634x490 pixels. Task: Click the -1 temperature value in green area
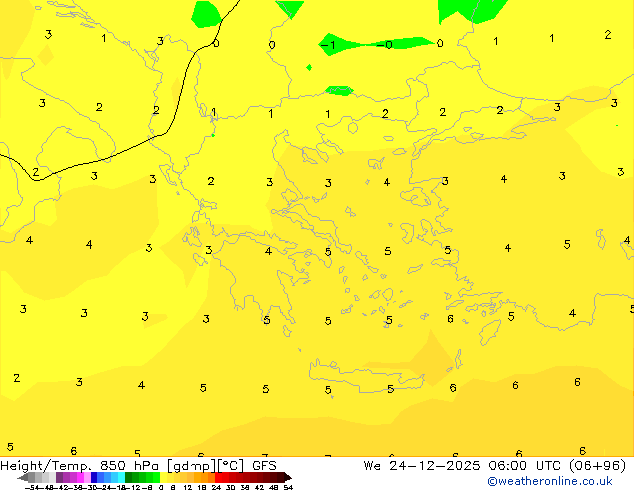(328, 44)
